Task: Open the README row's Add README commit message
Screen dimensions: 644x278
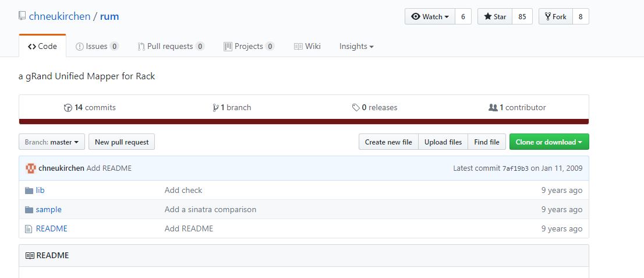Action: coord(189,228)
